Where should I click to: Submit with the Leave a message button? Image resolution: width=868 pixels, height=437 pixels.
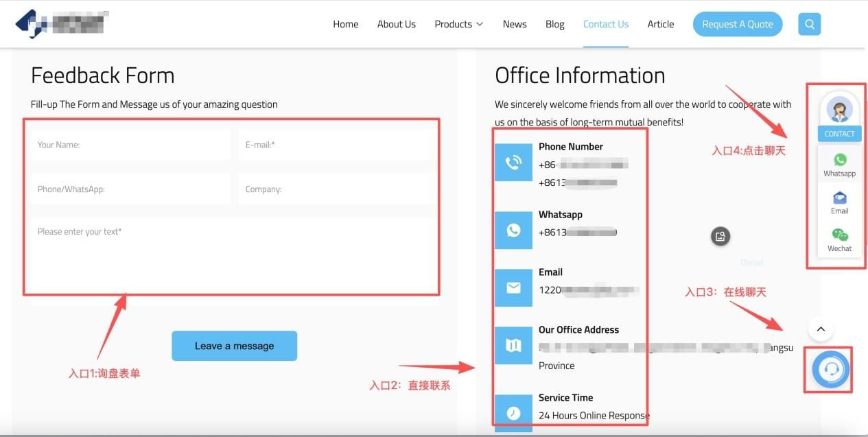[235, 346]
